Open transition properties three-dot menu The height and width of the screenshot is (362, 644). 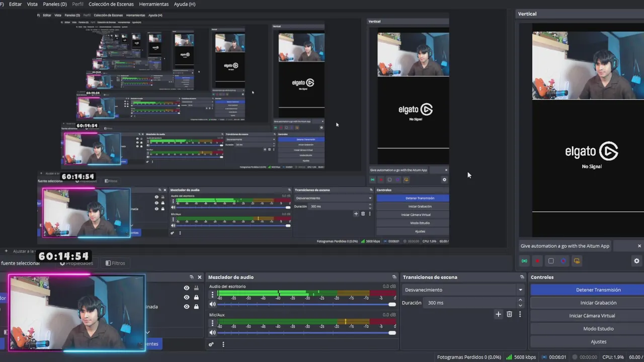tap(520, 314)
